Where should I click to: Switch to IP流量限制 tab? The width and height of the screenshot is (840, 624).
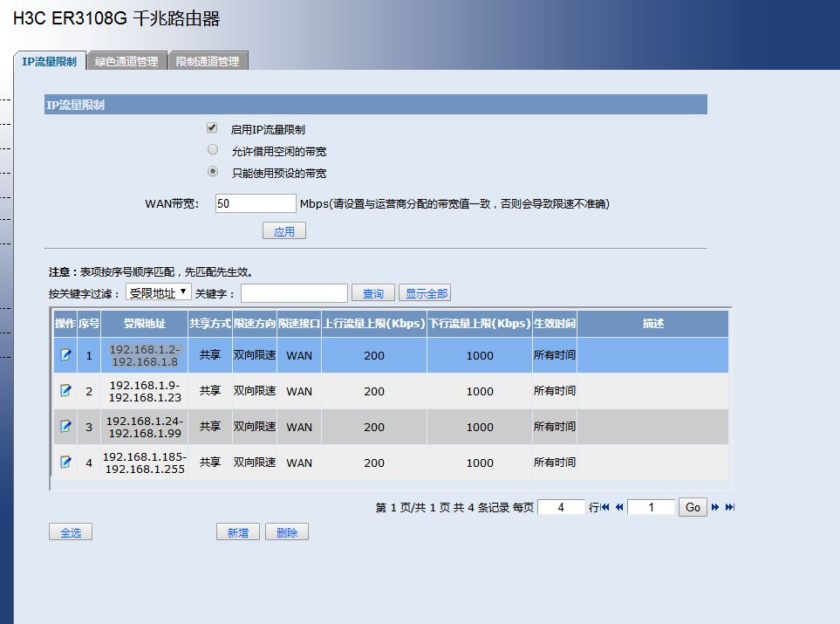click(50, 61)
